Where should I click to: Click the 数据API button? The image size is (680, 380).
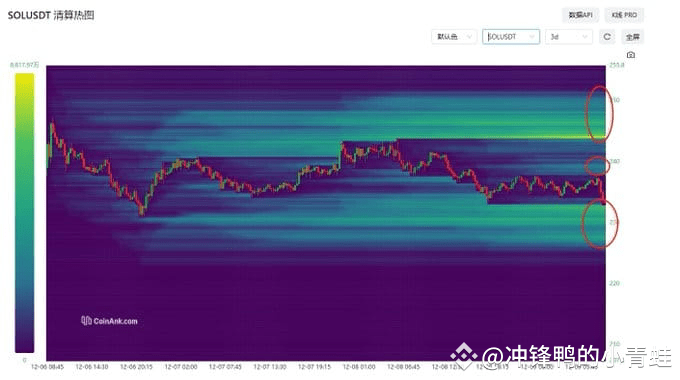(580, 15)
